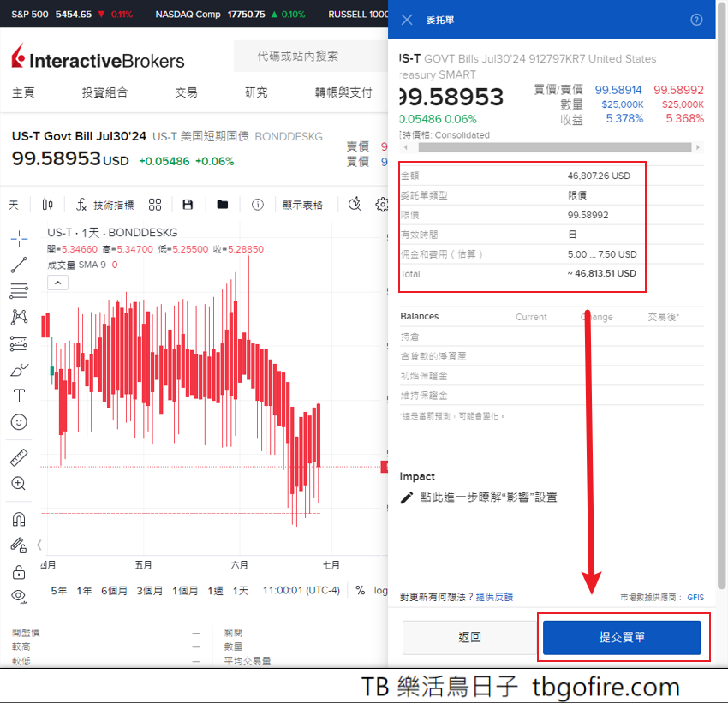Viewport: 728px width, 703px height.
Task: Select the horizontal lines Fibonacci tool
Action: (x=19, y=291)
